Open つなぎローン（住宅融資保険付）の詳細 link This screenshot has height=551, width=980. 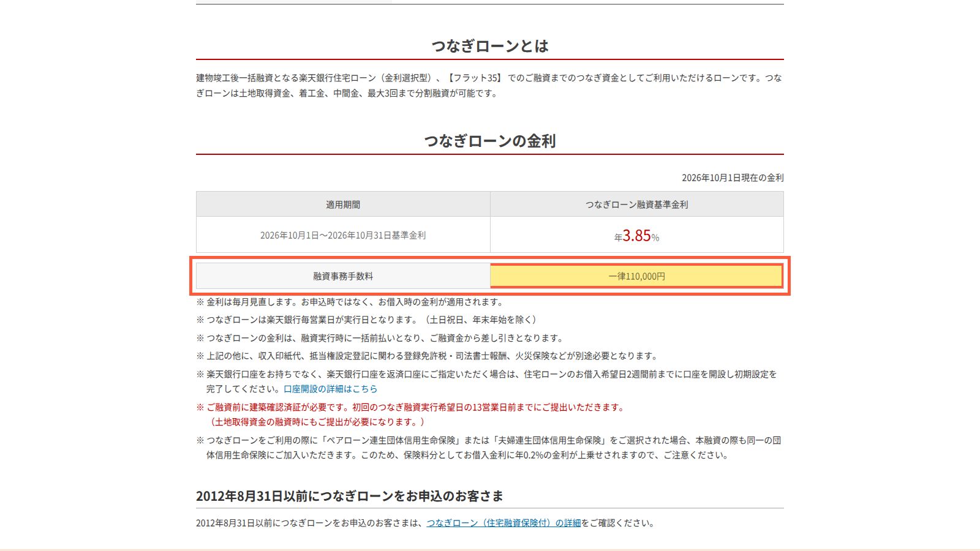tap(503, 523)
